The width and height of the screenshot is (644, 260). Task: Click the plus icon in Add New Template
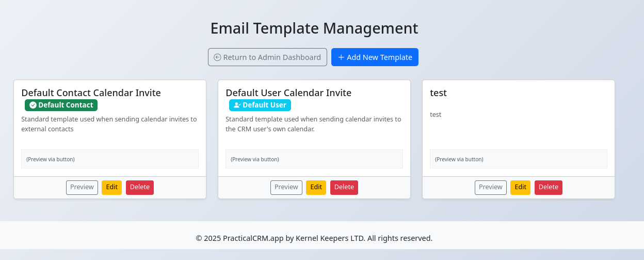341,57
